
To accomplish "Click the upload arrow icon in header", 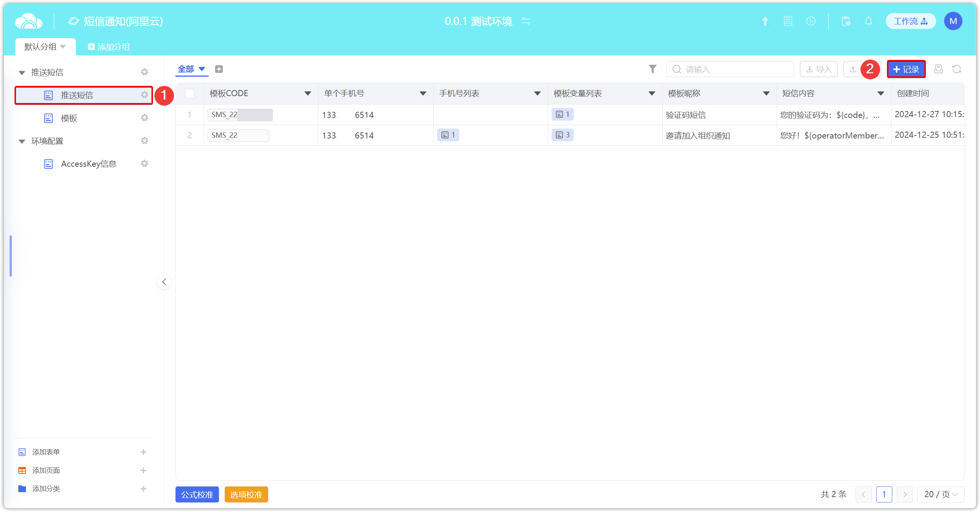I will [x=765, y=21].
